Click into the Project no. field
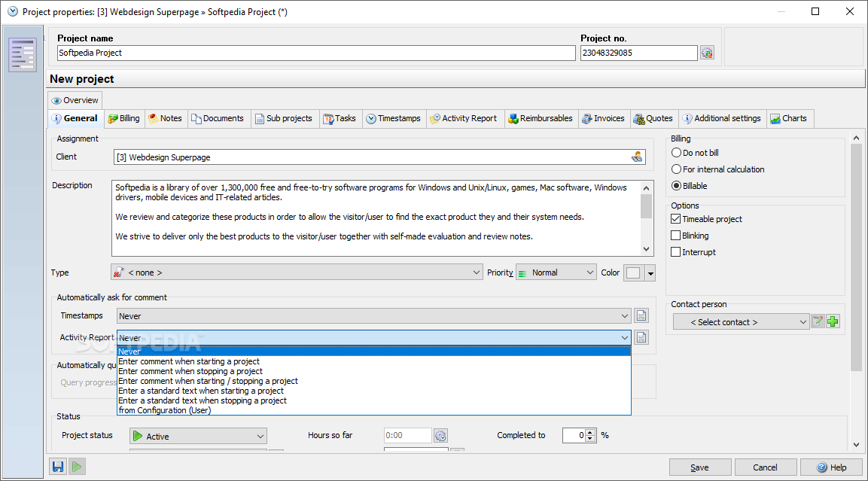This screenshot has width=868, height=481. point(639,53)
